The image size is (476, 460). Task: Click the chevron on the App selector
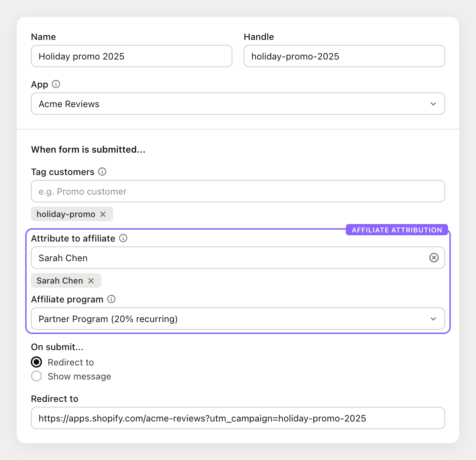433,104
